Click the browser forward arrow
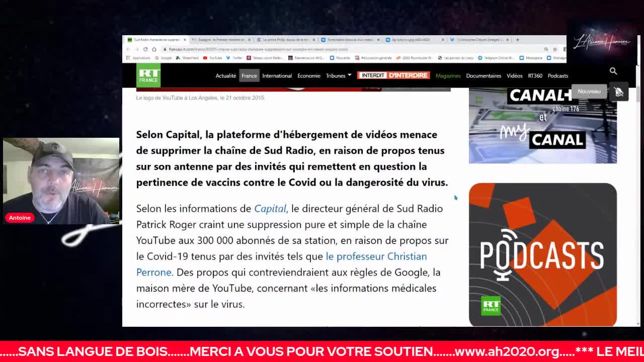 click(x=136, y=49)
